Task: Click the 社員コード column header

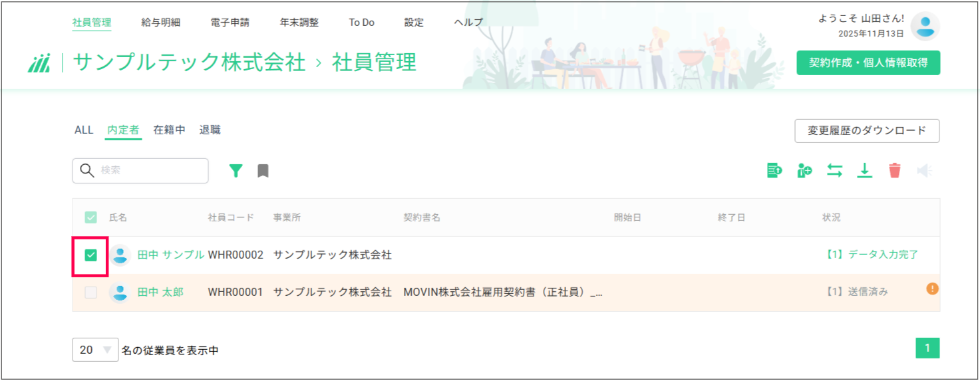Action: coord(231,217)
